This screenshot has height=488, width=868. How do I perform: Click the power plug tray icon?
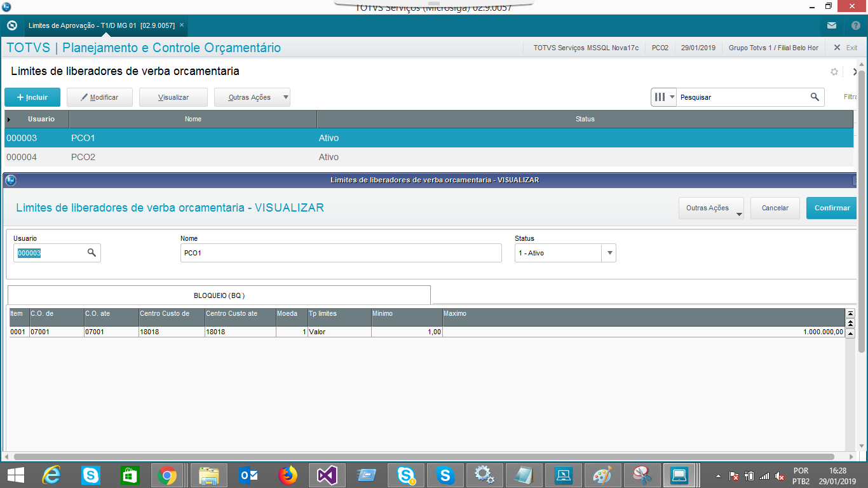click(x=749, y=476)
